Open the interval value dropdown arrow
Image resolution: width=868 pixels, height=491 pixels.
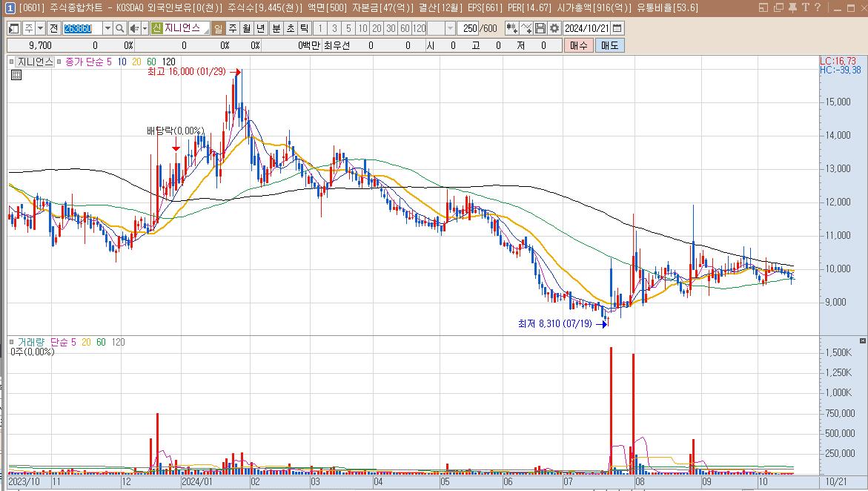[x=450, y=28]
